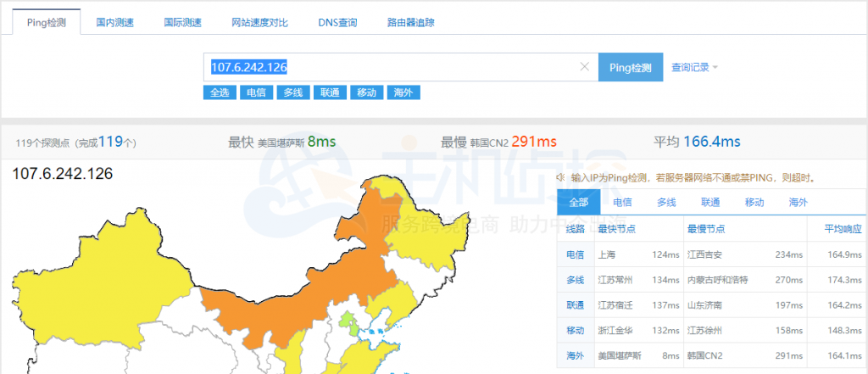The height and width of the screenshot is (374, 868).
Task: Open the 国际测速 tab
Action: point(182,22)
